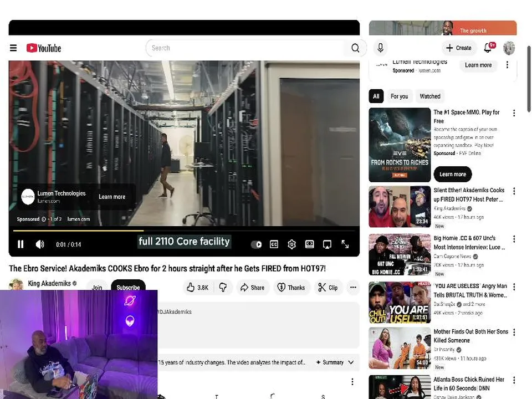Screen dimensions: 532x399
Task: Pause the playing video
Action: pos(21,244)
